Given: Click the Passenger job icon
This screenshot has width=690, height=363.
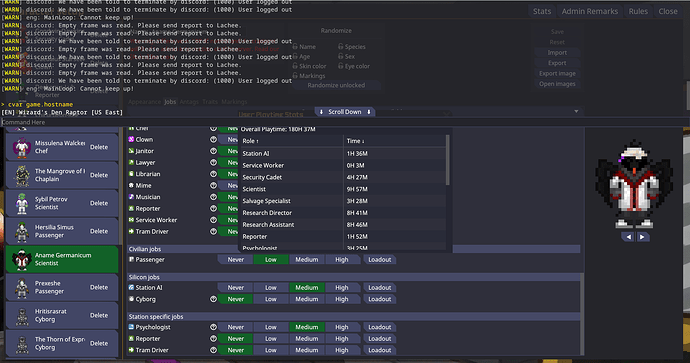Looking at the screenshot, I should tap(131, 260).
